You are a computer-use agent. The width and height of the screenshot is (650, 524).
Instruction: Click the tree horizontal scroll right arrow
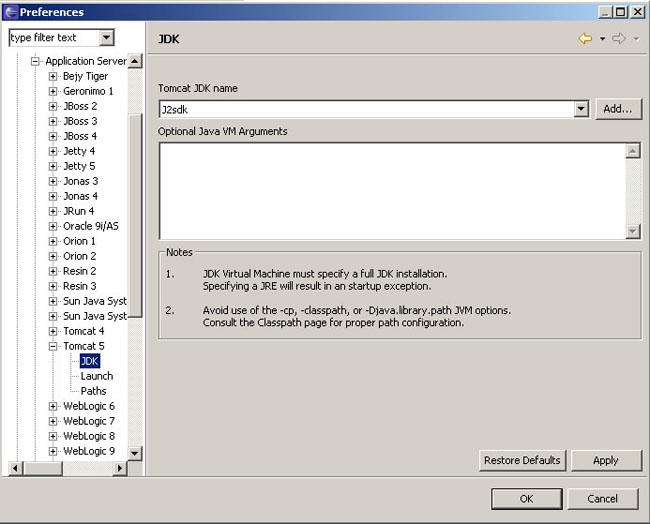tap(120, 468)
